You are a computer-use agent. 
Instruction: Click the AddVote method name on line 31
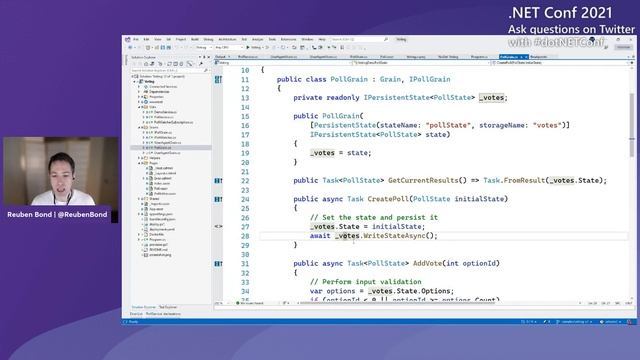427,263
